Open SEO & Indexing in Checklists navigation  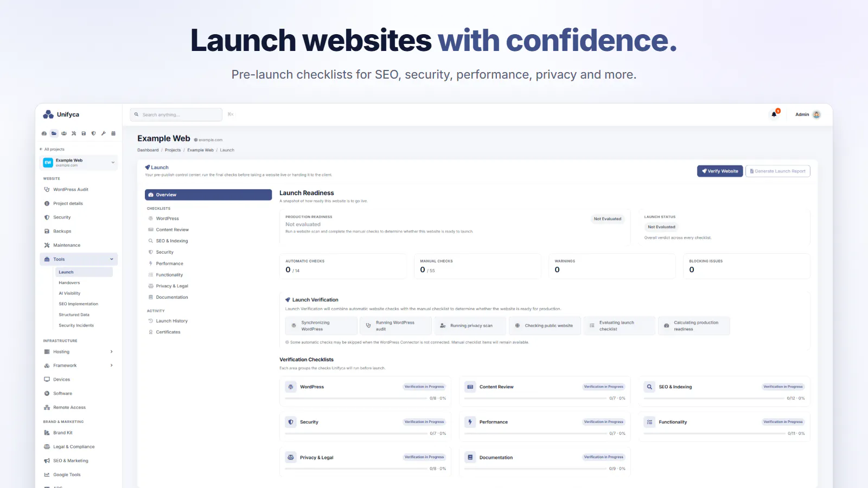tap(171, 241)
